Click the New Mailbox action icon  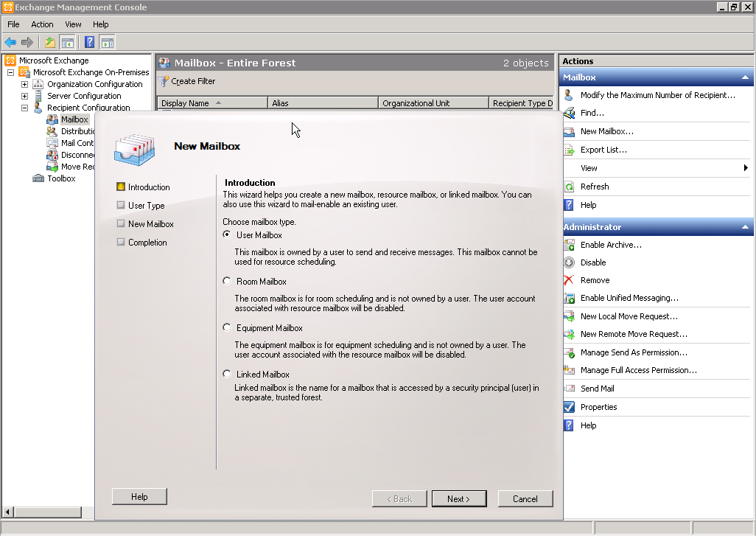(569, 131)
